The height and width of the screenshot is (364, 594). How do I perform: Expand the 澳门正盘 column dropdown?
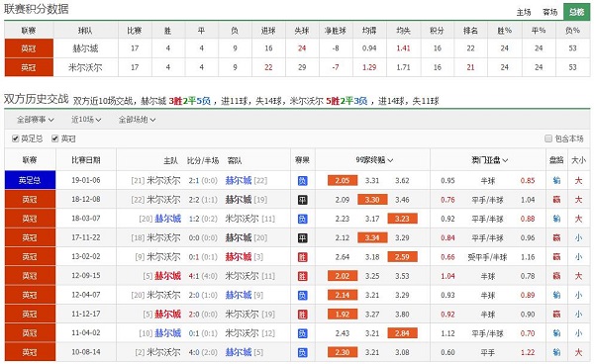point(489,160)
